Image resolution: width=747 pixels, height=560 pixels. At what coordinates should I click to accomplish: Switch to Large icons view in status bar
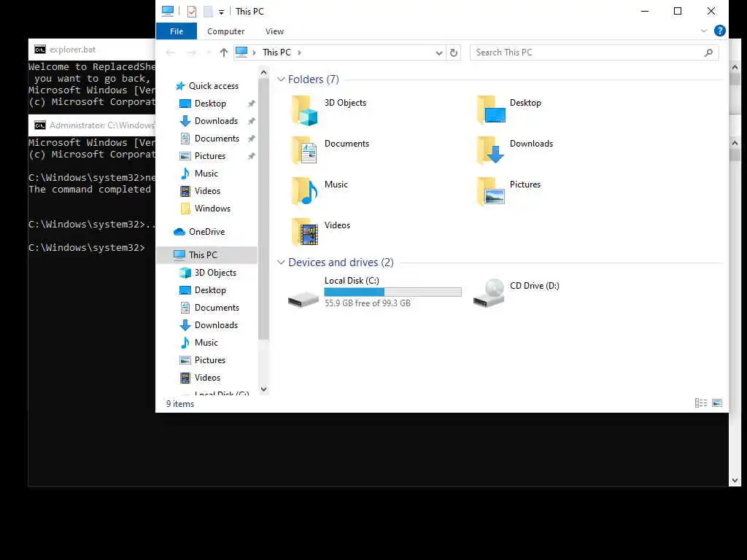tap(717, 403)
